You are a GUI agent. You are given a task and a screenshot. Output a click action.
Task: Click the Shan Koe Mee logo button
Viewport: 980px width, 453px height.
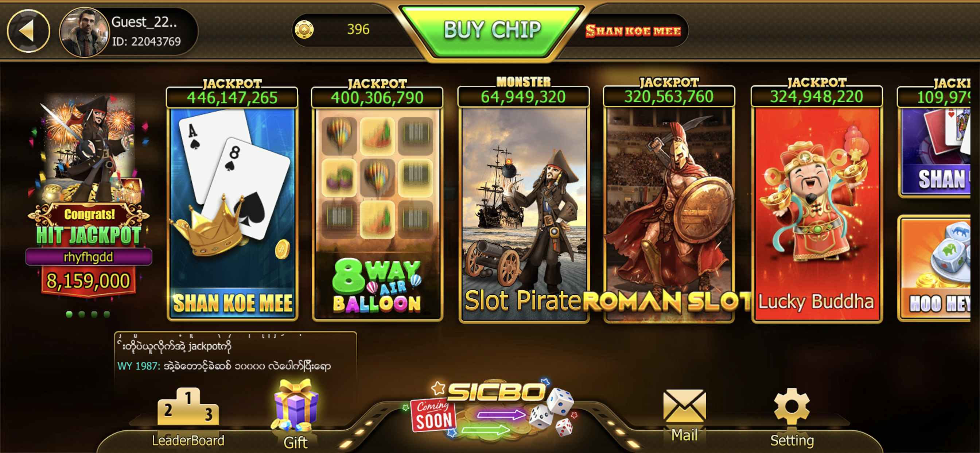[x=633, y=30]
